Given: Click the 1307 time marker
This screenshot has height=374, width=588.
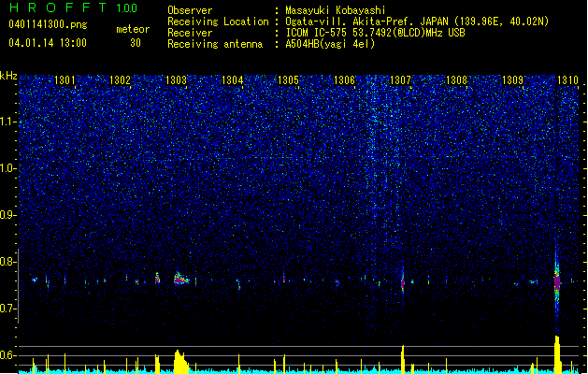Looking at the screenshot, I should [400, 80].
